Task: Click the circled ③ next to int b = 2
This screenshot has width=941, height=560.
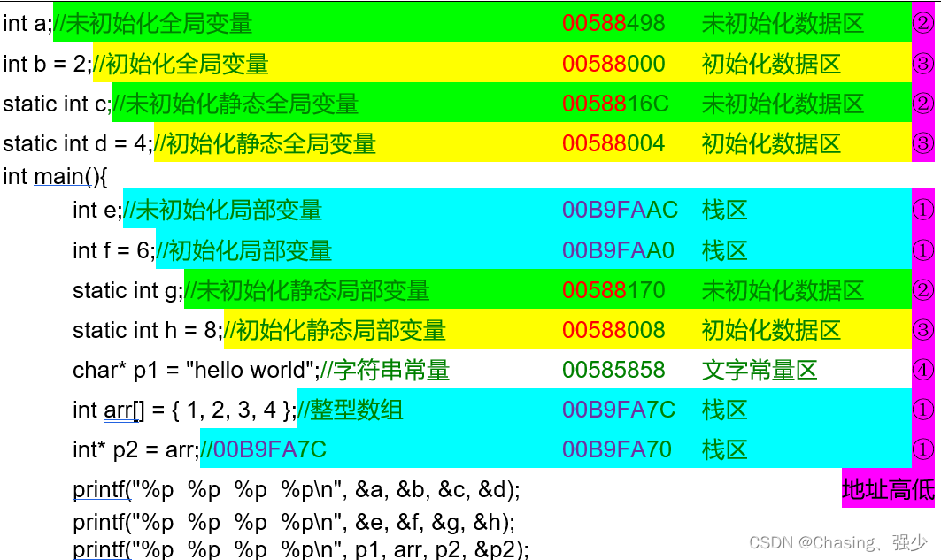Action: pyautogui.click(x=924, y=64)
